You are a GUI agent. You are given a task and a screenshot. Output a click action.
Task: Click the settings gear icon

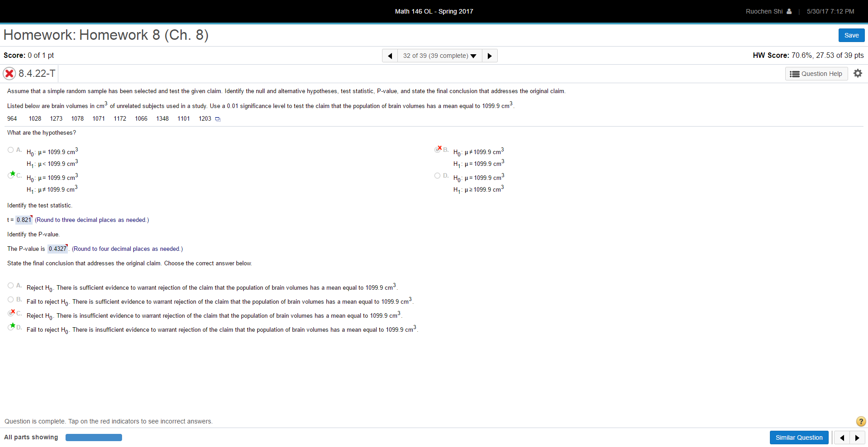[858, 73]
